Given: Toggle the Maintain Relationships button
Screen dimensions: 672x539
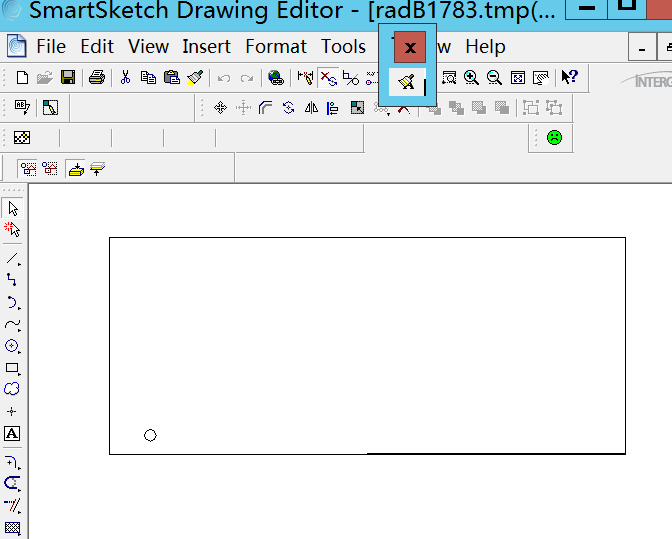Looking at the screenshot, I should click(x=328, y=78).
